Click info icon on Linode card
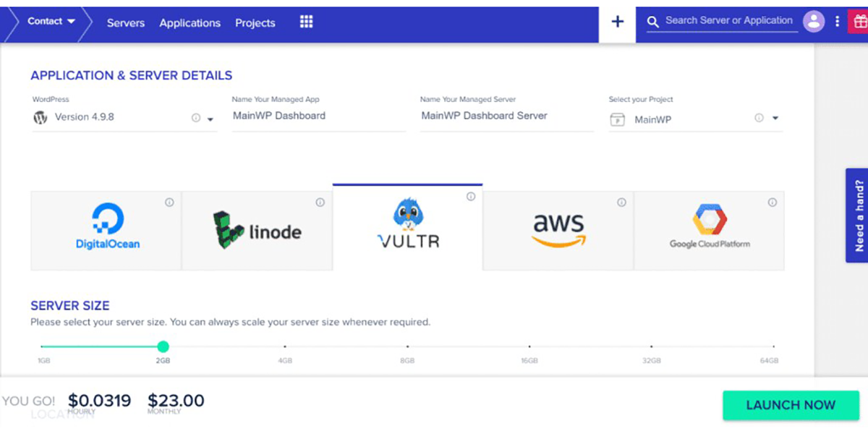 [320, 203]
